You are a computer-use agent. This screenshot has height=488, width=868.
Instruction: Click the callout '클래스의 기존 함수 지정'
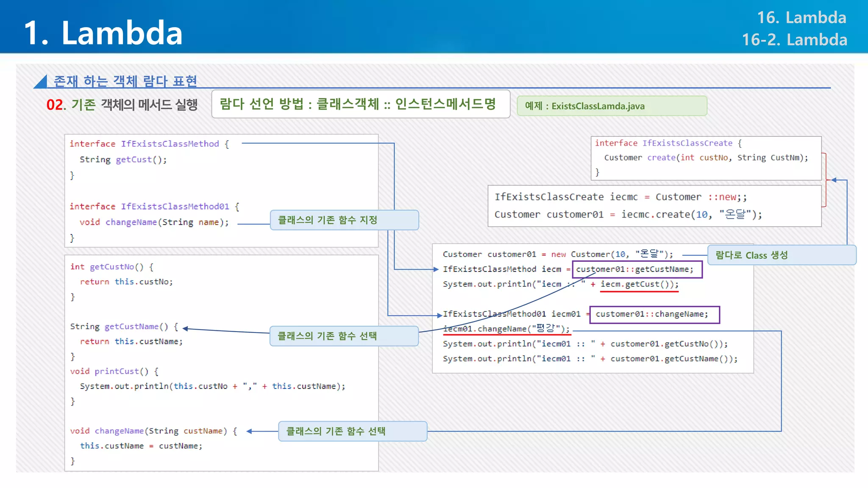tap(345, 220)
